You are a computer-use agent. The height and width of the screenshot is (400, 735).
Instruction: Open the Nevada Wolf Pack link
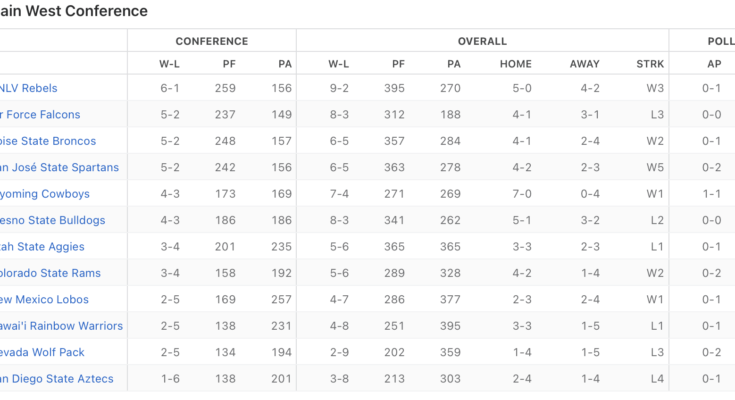pyautogui.click(x=42, y=352)
